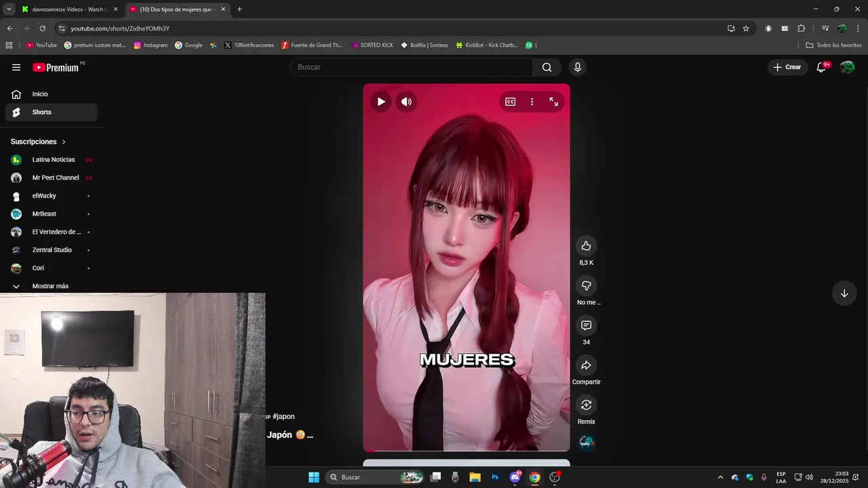This screenshot has width=868, height=488.
Task: Share the Short via Compartir
Action: (x=587, y=365)
